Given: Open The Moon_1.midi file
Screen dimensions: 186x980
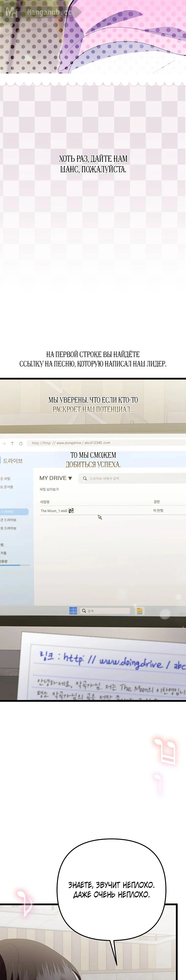Looking at the screenshot, I should coord(54,511).
